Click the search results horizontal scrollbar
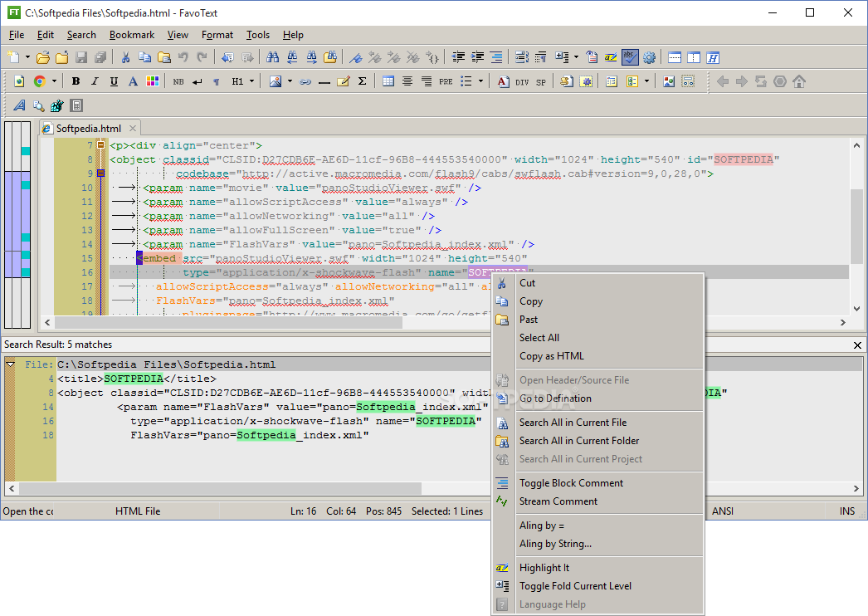The height and width of the screenshot is (616, 868). tap(221, 489)
